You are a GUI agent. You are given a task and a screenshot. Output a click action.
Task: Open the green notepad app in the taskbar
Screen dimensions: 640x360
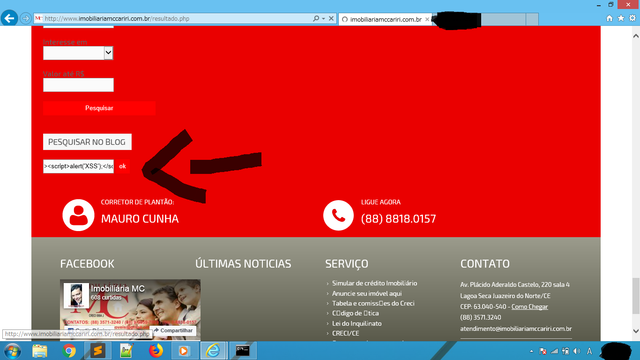coord(126,351)
